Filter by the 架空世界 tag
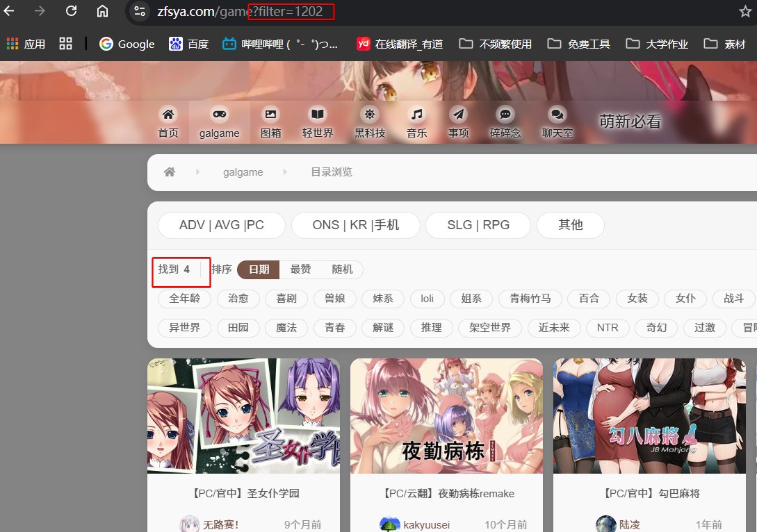 pyautogui.click(x=490, y=328)
